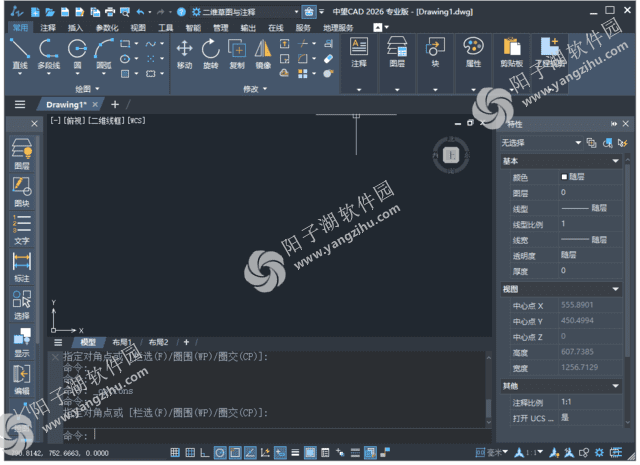Open the 注释 panel button in ribbon

click(x=359, y=64)
